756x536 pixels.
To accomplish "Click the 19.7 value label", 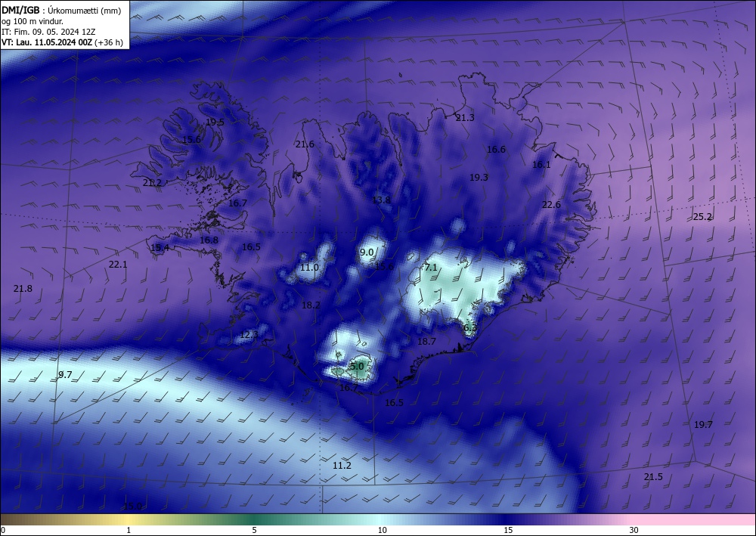I will tap(703, 425).
